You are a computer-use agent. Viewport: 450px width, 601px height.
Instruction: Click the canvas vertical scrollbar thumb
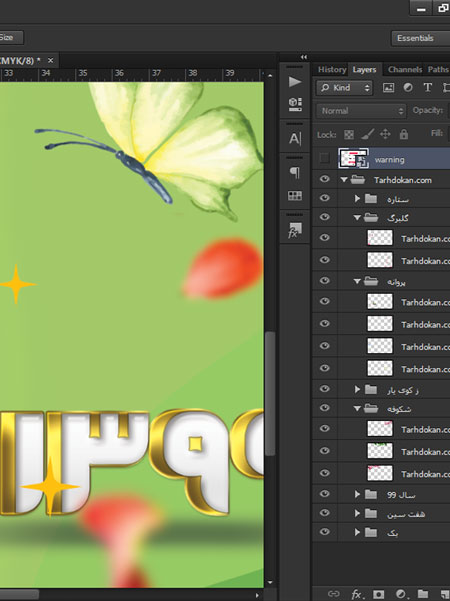point(270,394)
